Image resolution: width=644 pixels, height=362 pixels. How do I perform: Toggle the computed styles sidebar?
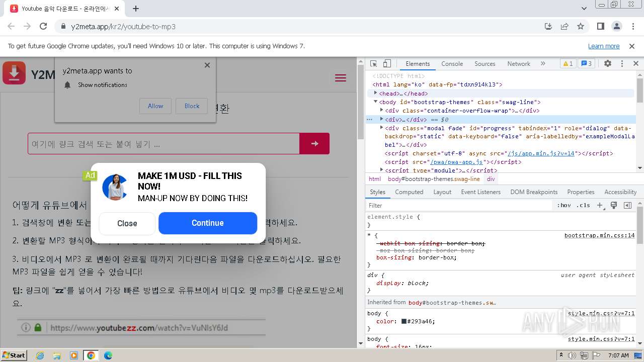(x=627, y=205)
